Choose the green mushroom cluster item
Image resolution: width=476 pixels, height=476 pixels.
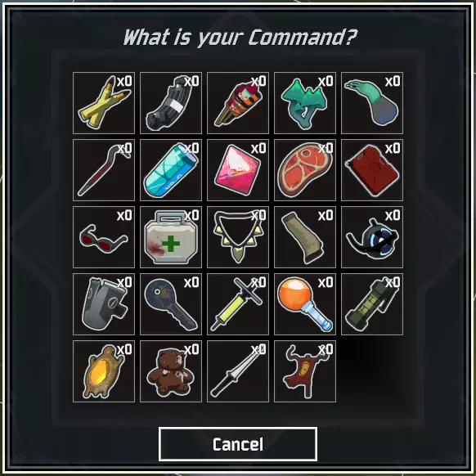tap(305, 103)
